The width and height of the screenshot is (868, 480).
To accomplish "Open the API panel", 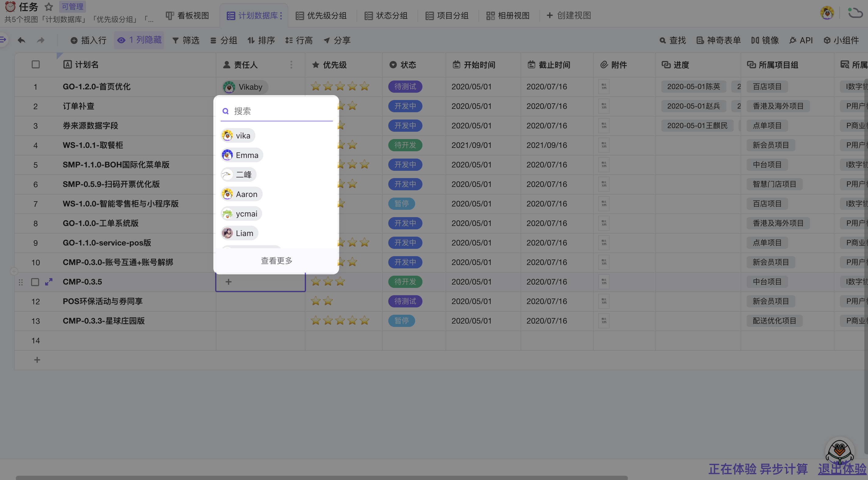I will (x=801, y=41).
